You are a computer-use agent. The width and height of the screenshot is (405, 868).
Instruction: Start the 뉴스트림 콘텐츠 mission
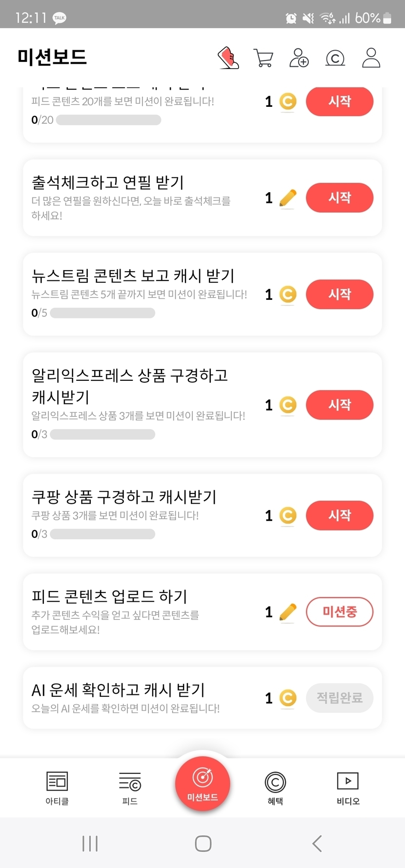[x=340, y=295]
